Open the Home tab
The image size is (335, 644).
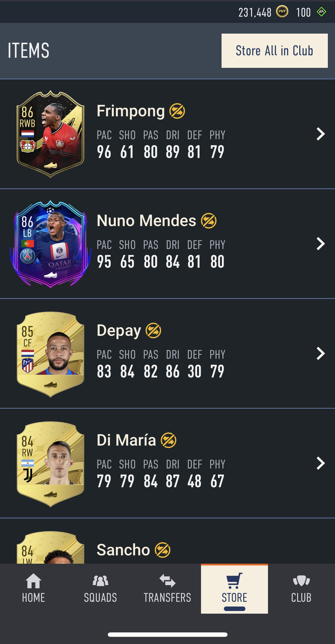click(x=34, y=588)
